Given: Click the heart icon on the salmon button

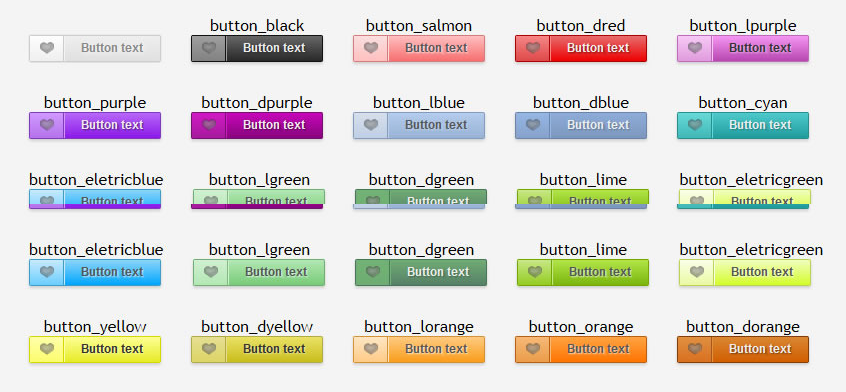Looking at the screenshot, I should pos(371,48).
